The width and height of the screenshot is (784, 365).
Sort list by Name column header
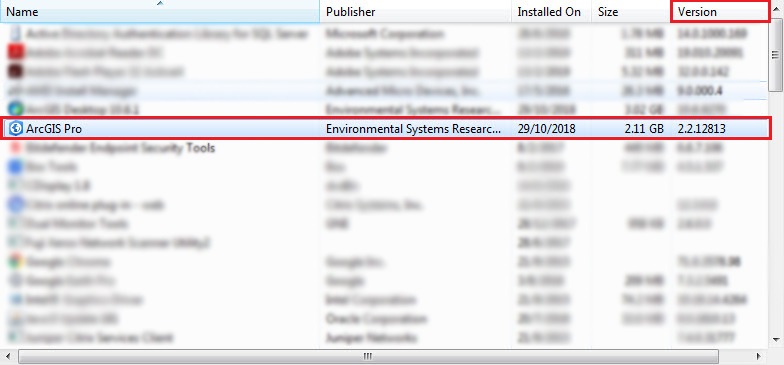pyautogui.click(x=160, y=12)
